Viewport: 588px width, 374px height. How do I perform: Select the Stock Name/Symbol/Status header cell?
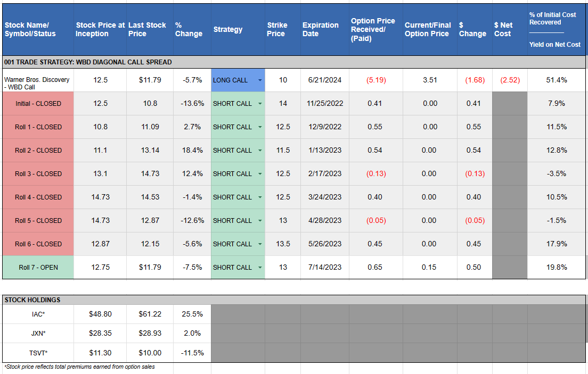coord(38,30)
